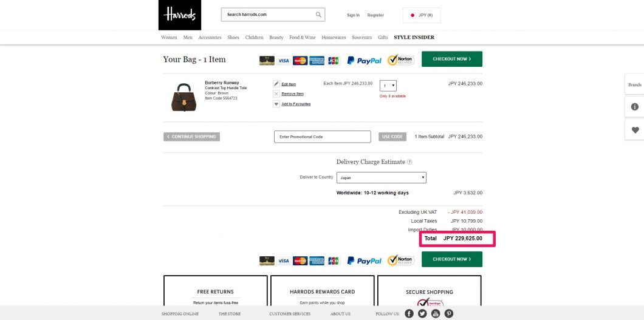Open the Harrods Pinterest icon
Viewport: 644px width, 320px height.
[x=449, y=314]
